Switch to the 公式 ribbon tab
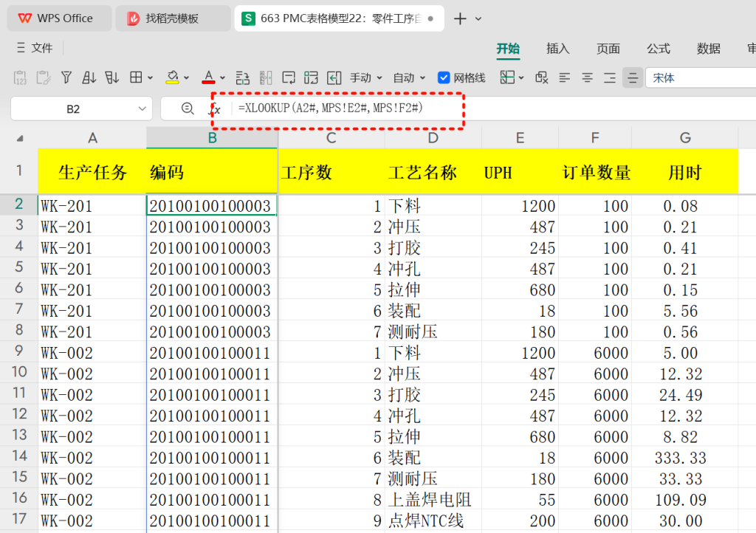This screenshot has width=756, height=533. tap(658, 48)
